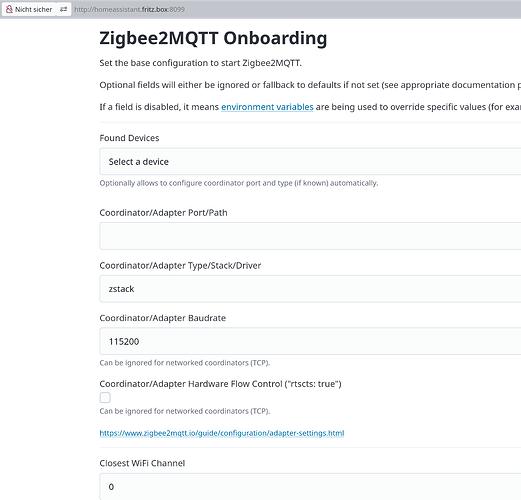This screenshot has width=521, height=500.
Task: Focus the Closest WiFi Channel field showing 0
Action: coord(310,487)
